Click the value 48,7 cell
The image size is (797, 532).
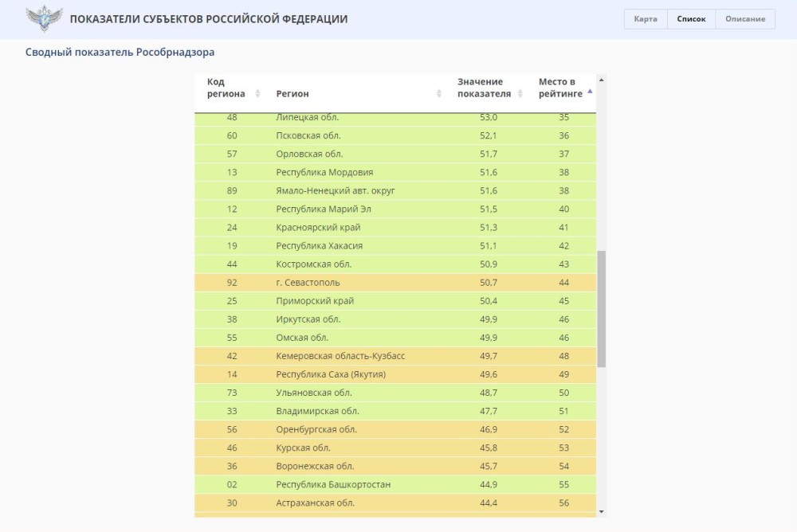tap(489, 393)
